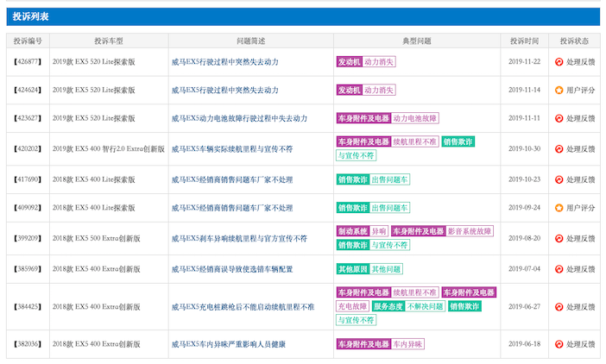
Task: Click the red status icon for complaint 417690
Action: point(559,179)
